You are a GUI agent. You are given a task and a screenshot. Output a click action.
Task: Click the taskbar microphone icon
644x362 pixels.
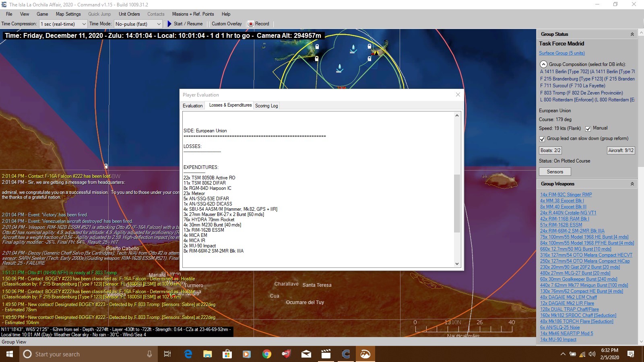[x=149, y=354]
